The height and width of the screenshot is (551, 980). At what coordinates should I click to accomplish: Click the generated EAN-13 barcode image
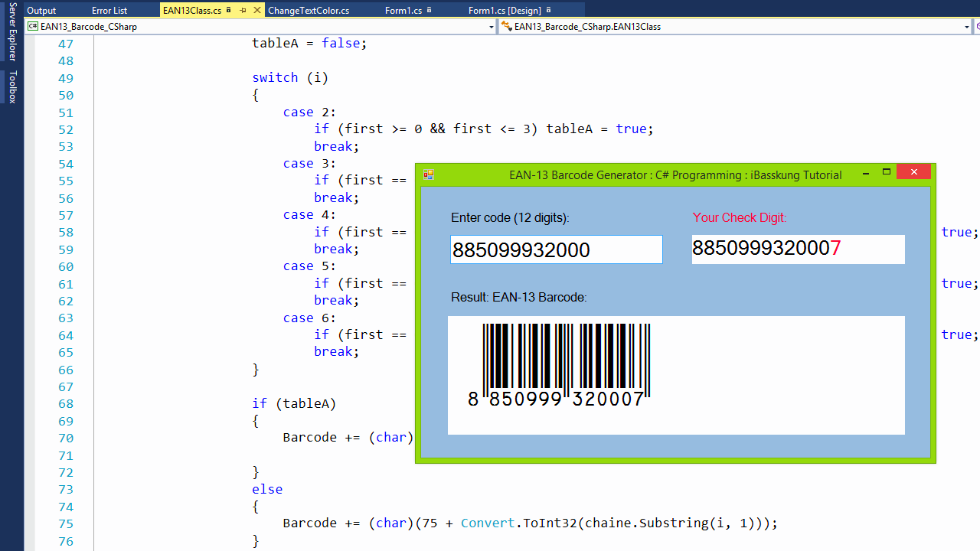click(x=559, y=365)
